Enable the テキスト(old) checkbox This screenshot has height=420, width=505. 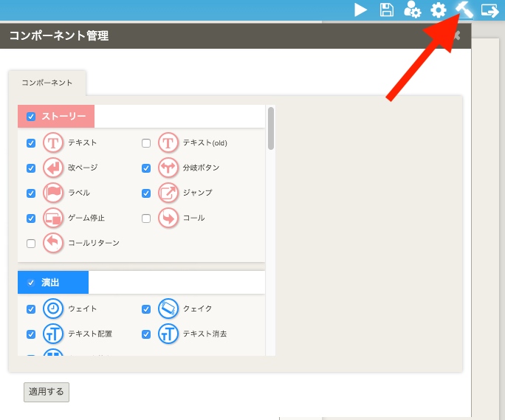click(146, 143)
